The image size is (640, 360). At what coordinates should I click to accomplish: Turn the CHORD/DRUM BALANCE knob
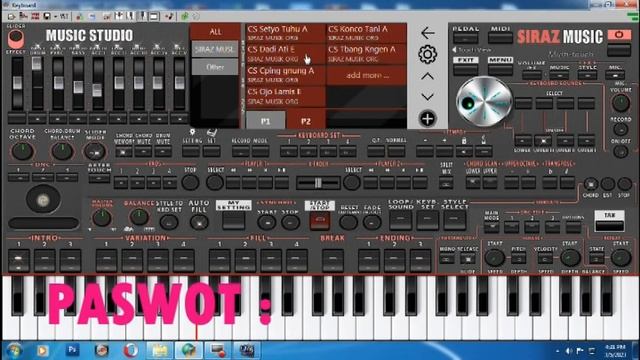(x=62, y=151)
